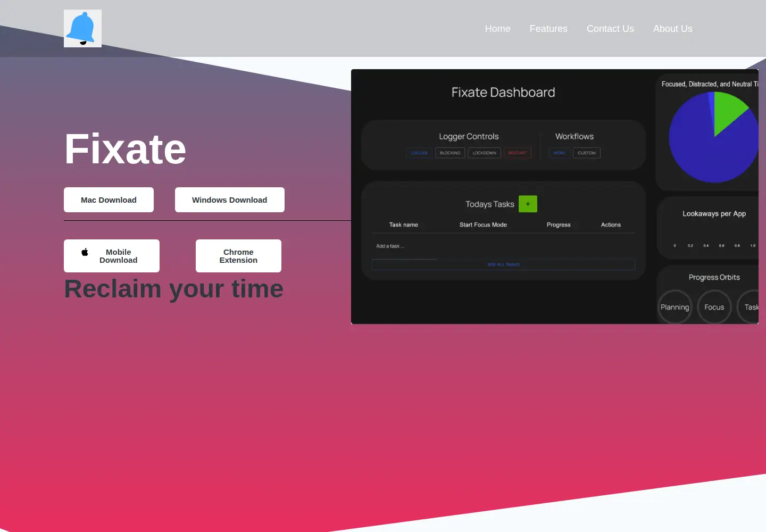Click the Mac Download button

coord(109,200)
